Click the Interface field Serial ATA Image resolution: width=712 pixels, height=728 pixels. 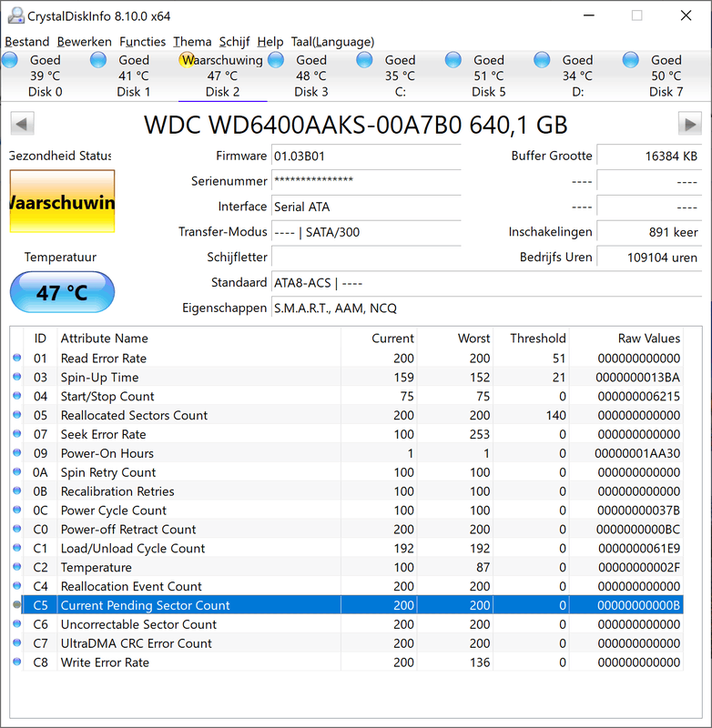pyautogui.click(x=366, y=207)
